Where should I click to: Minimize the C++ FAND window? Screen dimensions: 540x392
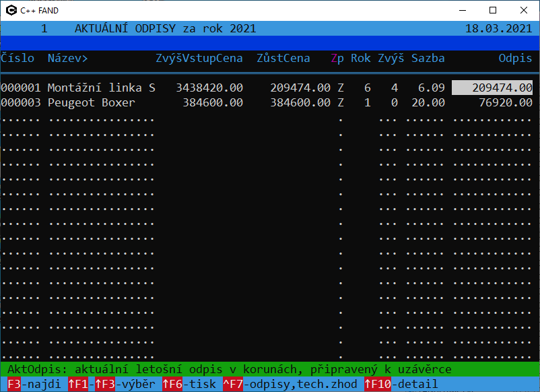click(x=462, y=10)
